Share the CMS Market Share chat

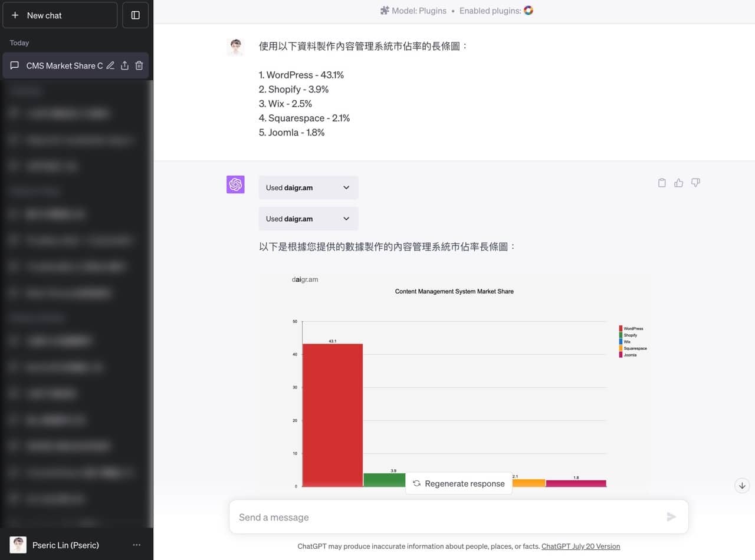point(124,65)
